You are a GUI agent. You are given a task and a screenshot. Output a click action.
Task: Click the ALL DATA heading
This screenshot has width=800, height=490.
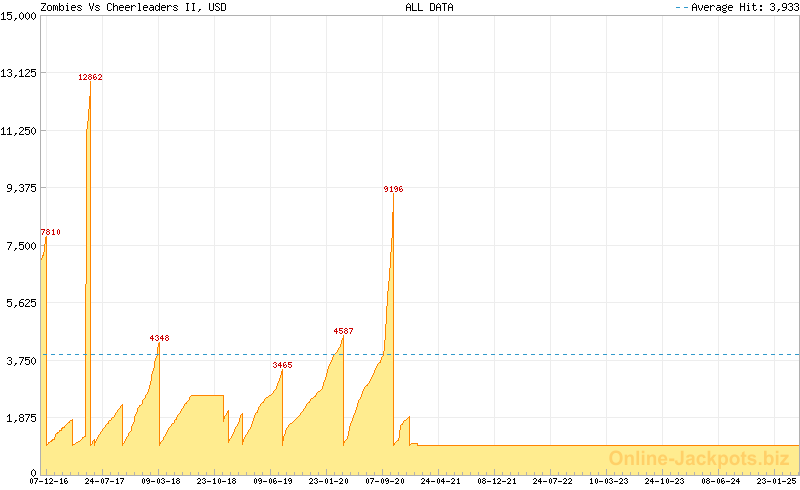click(429, 7)
